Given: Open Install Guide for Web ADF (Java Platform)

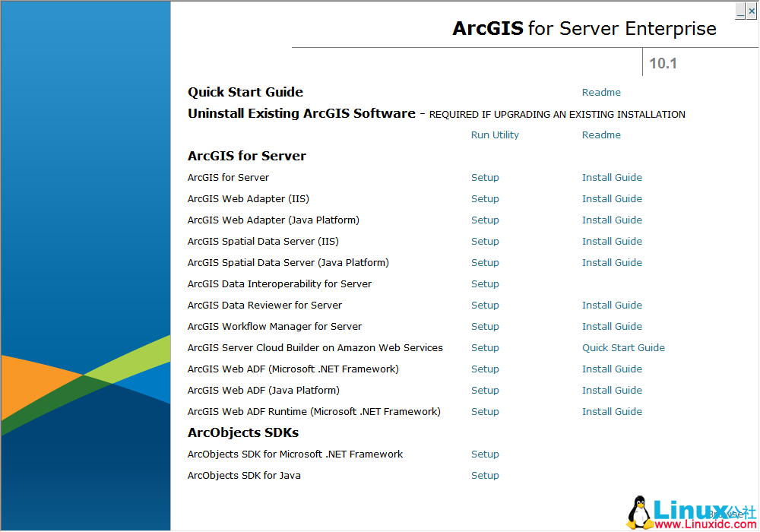Looking at the screenshot, I should coord(612,390).
